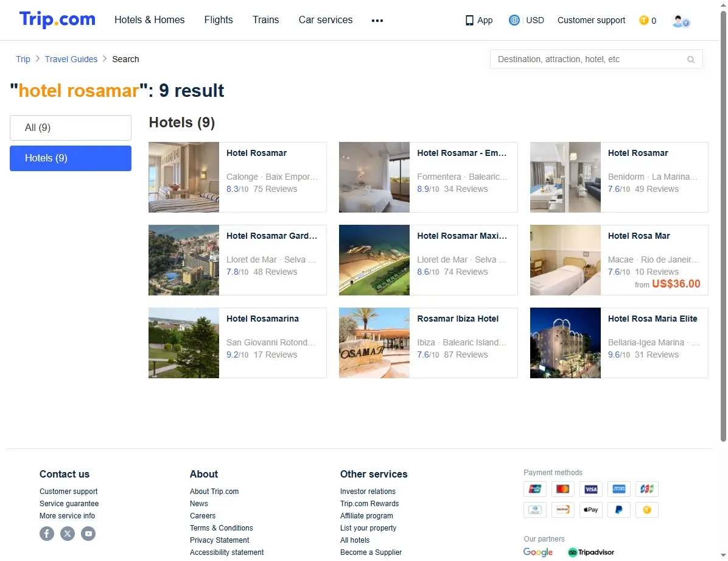
Task: Open Car services menu
Action: pyautogui.click(x=326, y=20)
